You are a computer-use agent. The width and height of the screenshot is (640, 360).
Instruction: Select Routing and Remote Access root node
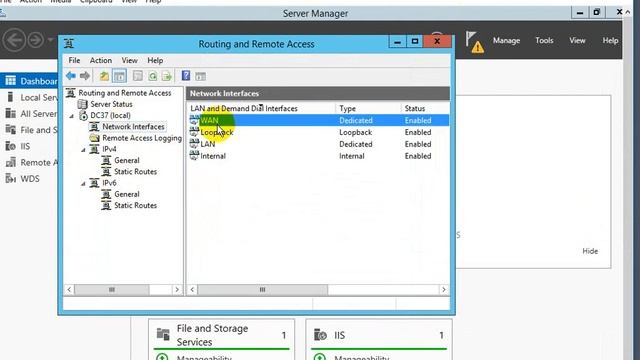click(125, 93)
